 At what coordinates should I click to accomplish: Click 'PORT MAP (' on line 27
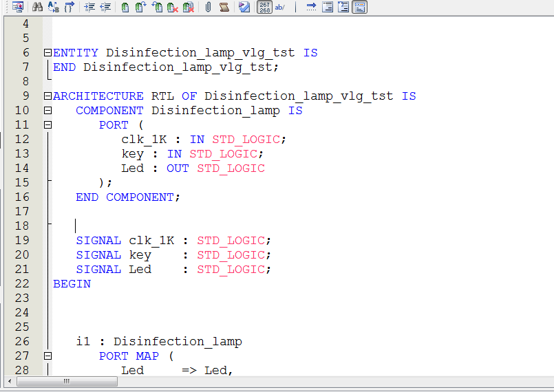136,356
